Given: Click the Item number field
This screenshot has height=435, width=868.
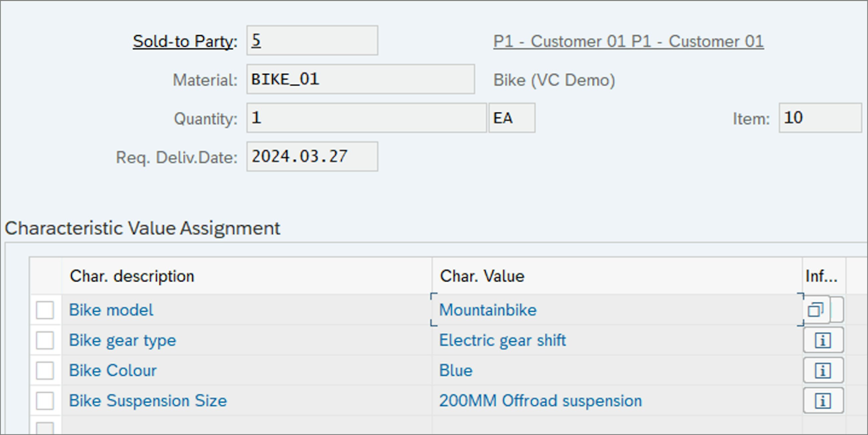Looking at the screenshot, I should (x=820, y=118).
